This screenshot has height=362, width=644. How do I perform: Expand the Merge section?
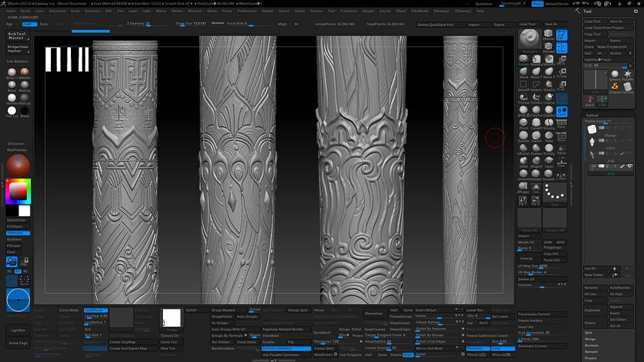(x=590, y=339)
